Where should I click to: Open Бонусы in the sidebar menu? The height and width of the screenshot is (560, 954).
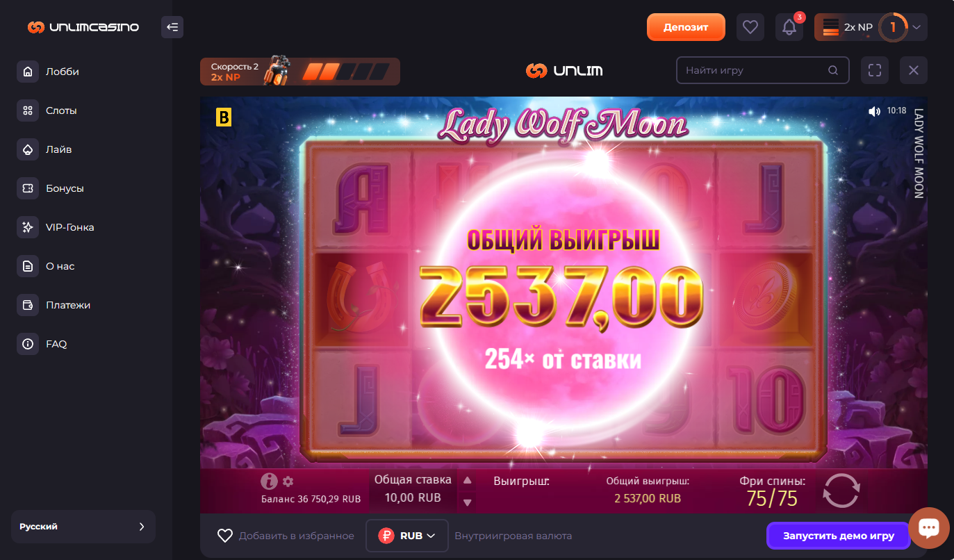pyautogui.click(x=65, y=188)
